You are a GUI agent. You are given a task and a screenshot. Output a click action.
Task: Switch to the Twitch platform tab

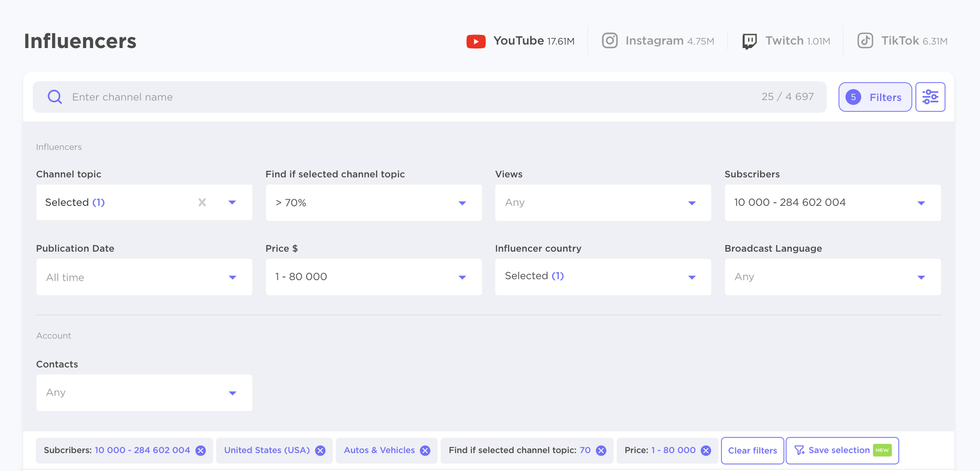tap(786, 41)
